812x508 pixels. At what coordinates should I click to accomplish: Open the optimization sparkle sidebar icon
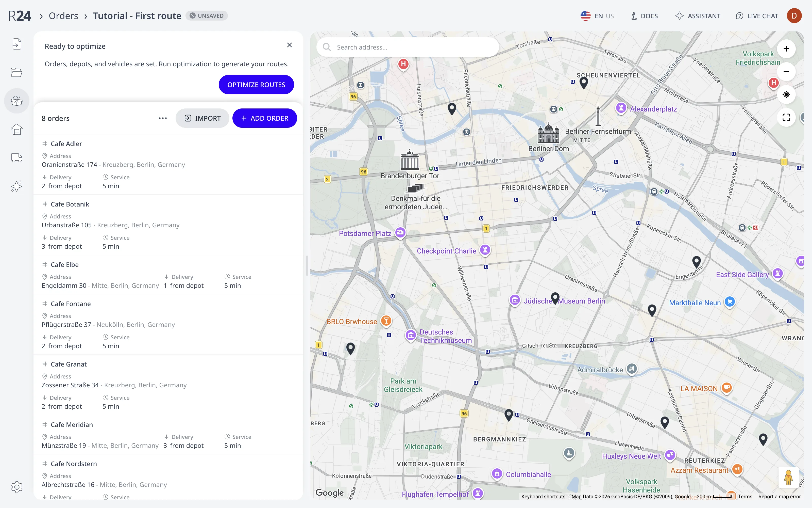[x=16, y=186]
